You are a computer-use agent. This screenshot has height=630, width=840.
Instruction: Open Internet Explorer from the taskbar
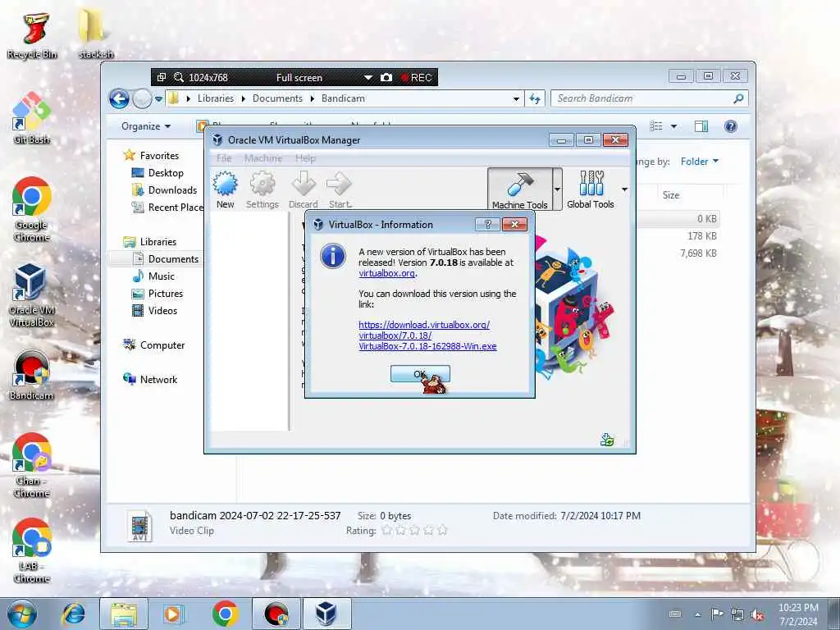[73, 614]
